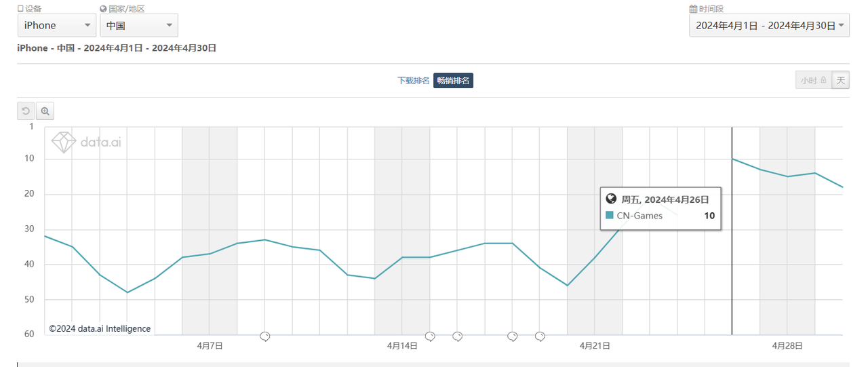This screenshot has height=367, width=868.
Task: Click the reset zoom undo icon
Action: pyautogui.click(x=26, y=111)
